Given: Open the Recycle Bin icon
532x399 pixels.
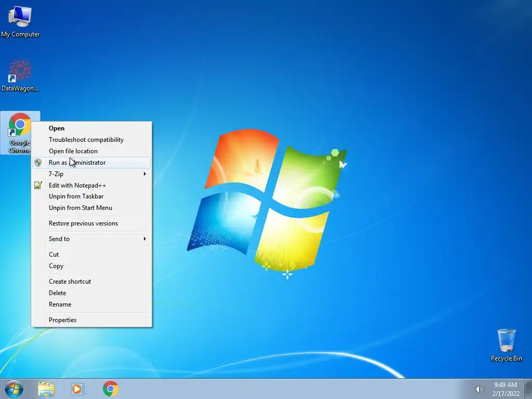Looking at the screenshot, I should [x=506, y=345].
